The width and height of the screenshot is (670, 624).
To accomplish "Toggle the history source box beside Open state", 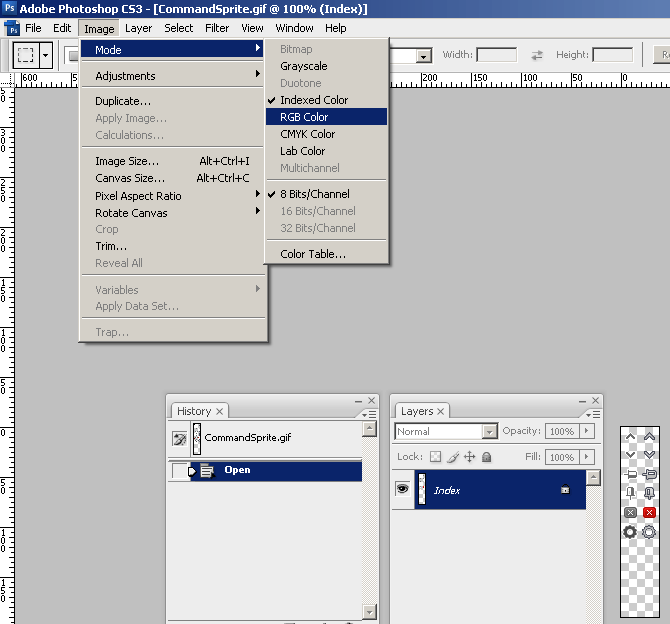I will (180, 470).
